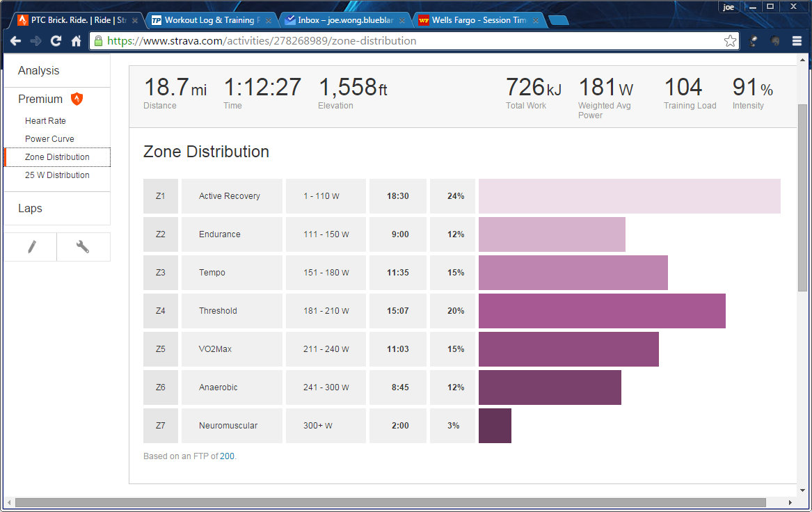Open Heart Rate in sidebar

(45, 121)
